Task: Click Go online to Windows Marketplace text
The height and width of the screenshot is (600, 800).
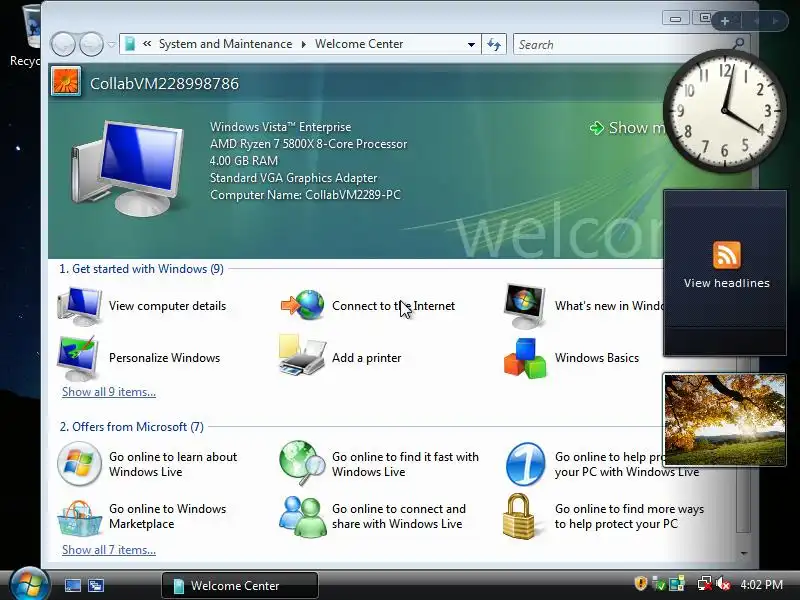Action: pos(167,516)
